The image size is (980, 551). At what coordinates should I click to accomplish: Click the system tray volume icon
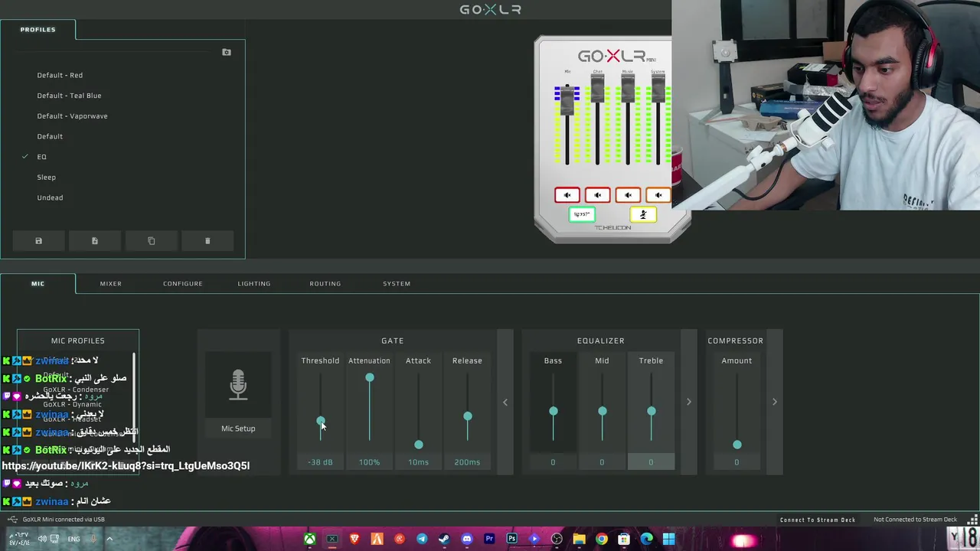(42, 539)
